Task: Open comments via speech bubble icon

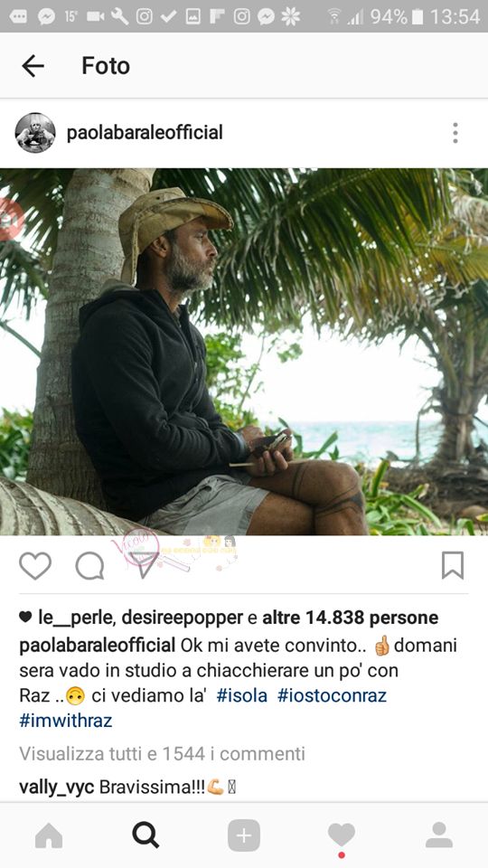Action: coord(89,566)
